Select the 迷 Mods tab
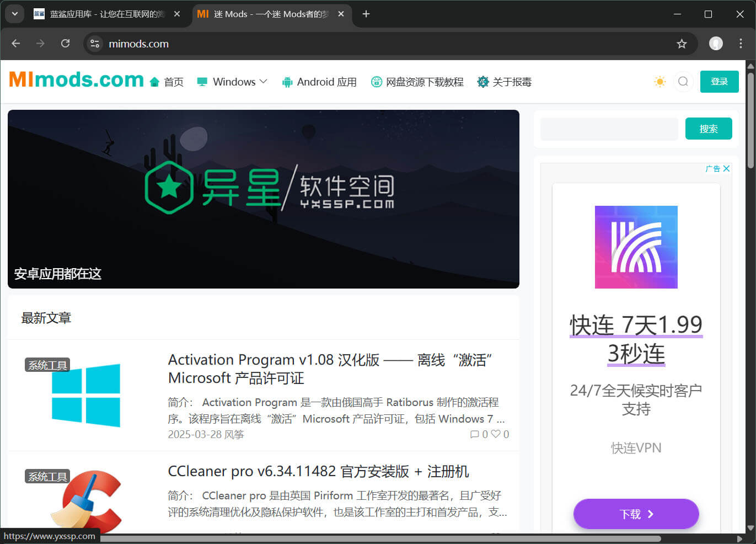This screenshot has width=756, height=544. [x=271, y=14]
